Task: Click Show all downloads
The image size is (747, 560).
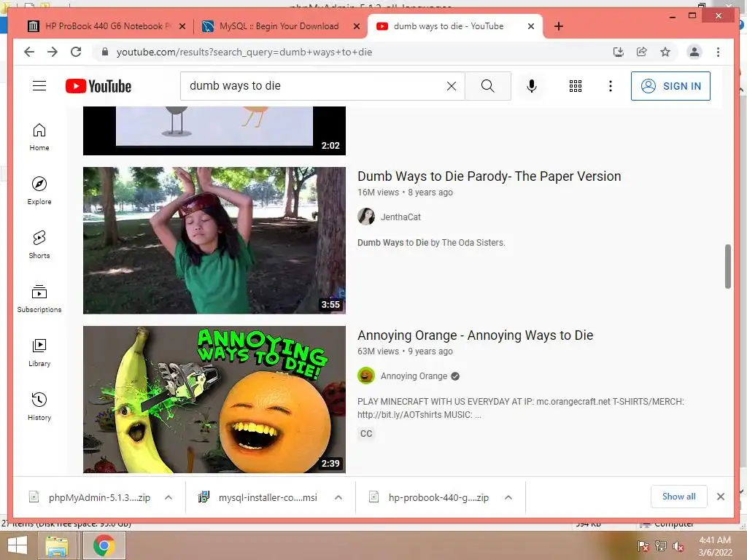Action: (679, 497)
